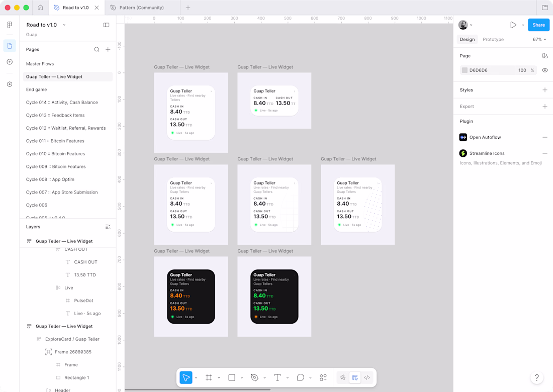Open a new tab with plus
The image size is (553, 392).
pyautogui.click(x=188, y=8)
